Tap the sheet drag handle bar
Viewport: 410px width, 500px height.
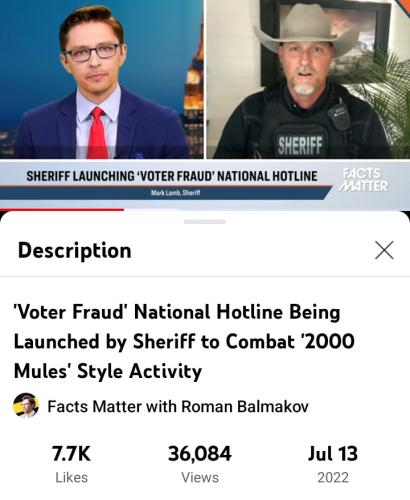pyautogui.click(x=205, y=222)
